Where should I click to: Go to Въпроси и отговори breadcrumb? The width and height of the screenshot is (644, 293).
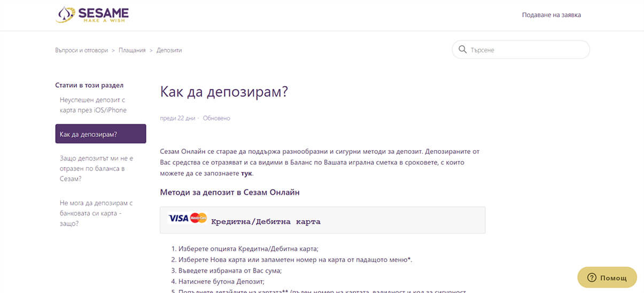pos(81,50)
